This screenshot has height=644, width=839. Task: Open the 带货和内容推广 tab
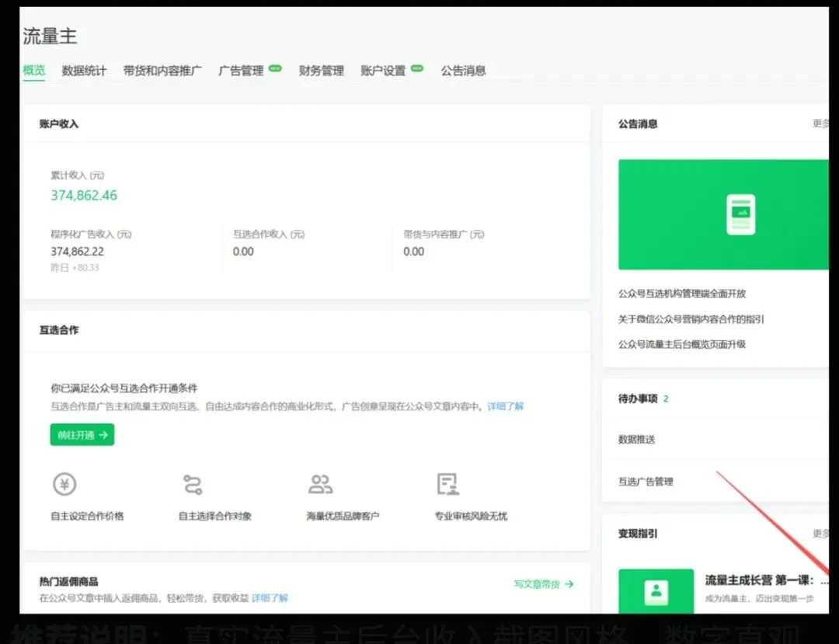162,71
